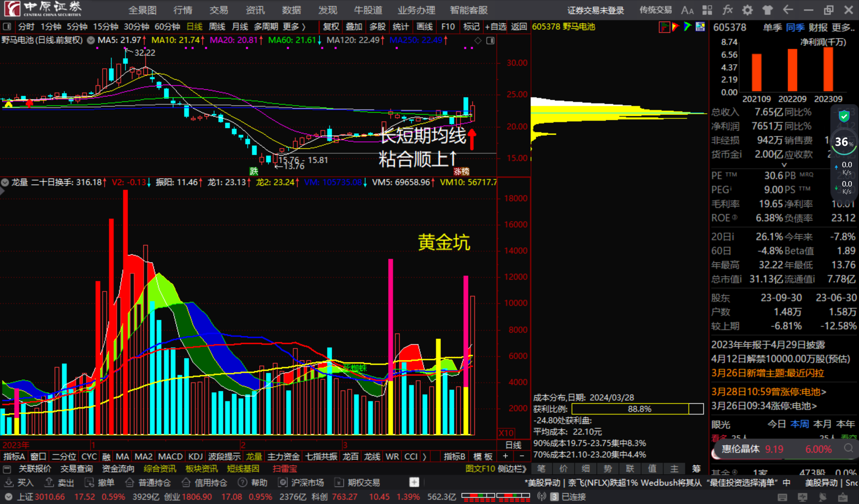
Task: Click the signal broadcast icon near 已连接
Action: pyautogui.click(x=542, y=497)
